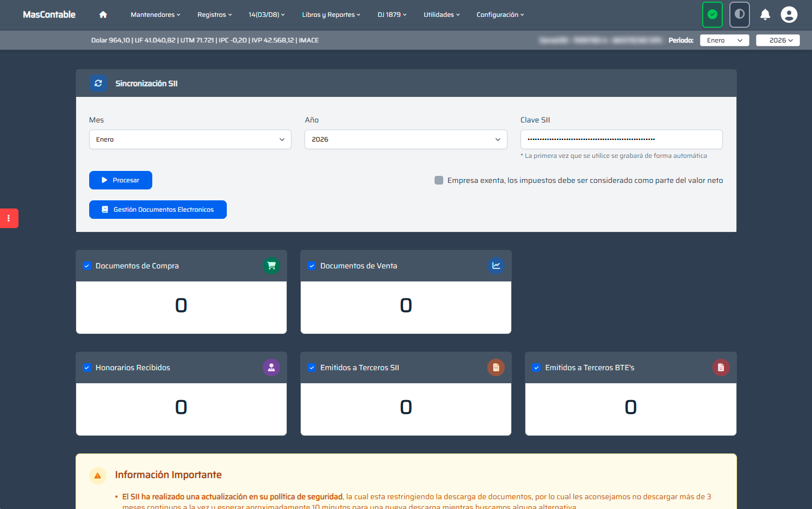Click Gestión Documentos Electronicos button
Screen dimensions: 812x509
pos(158,210)
